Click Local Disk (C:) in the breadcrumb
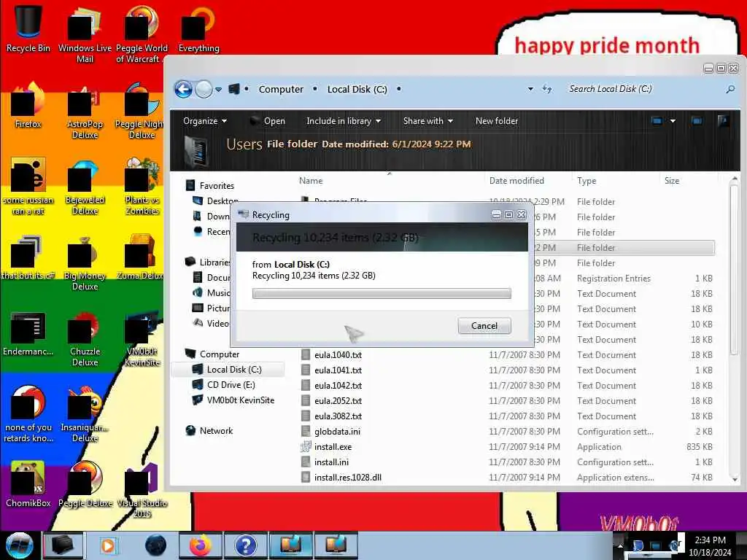This screenshot has width=747, height=560. pyautogui.click(x=357, y=89)
